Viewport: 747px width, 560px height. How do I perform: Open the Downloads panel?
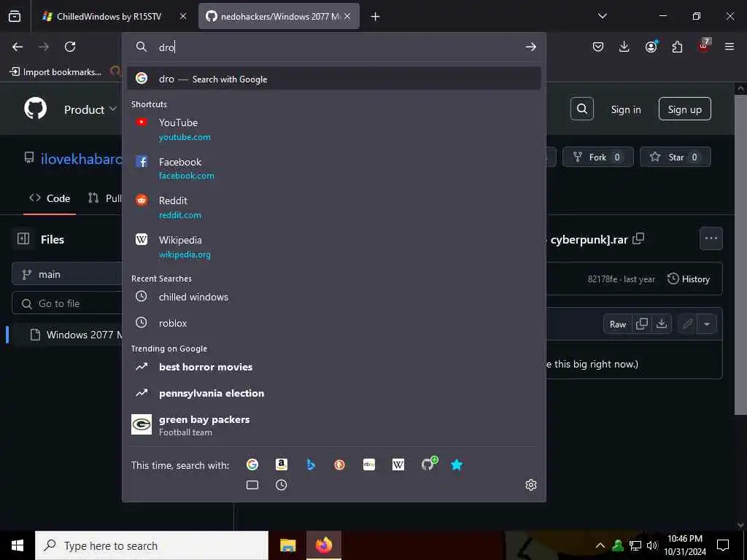click(x=624, y=47)
